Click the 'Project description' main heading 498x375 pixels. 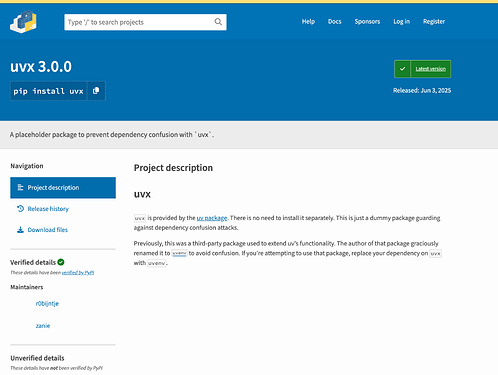click(173, 168)
